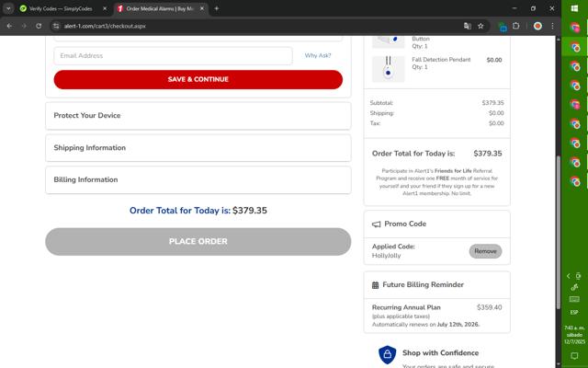588x368 pixels.
Task: Click the Promo Code heading
Action: [x=405, y=224]
